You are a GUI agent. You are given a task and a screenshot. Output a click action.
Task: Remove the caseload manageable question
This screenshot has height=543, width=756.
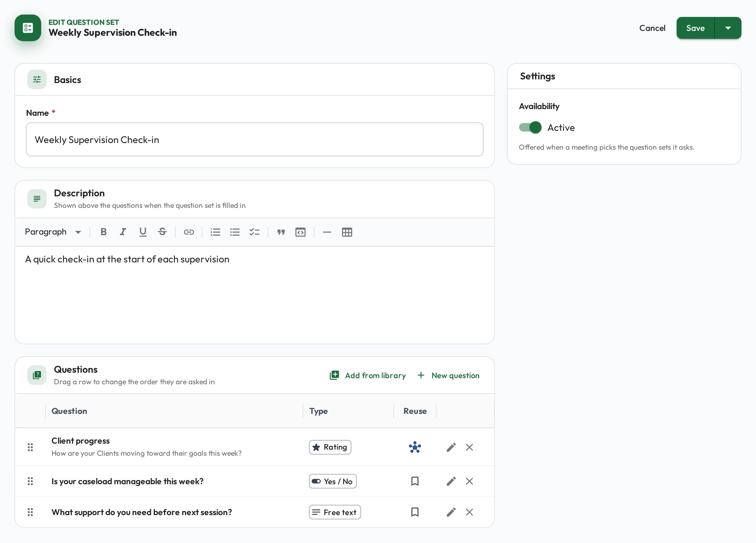[469, 481]
